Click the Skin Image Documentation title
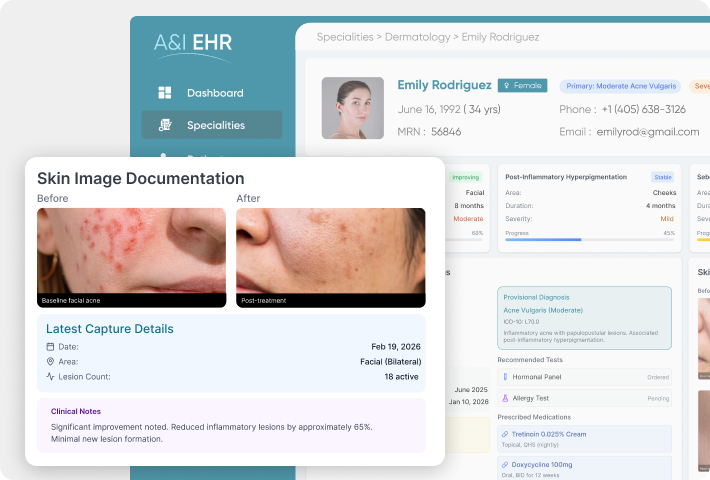Screen dimensions: 710x480 [141, 178]
